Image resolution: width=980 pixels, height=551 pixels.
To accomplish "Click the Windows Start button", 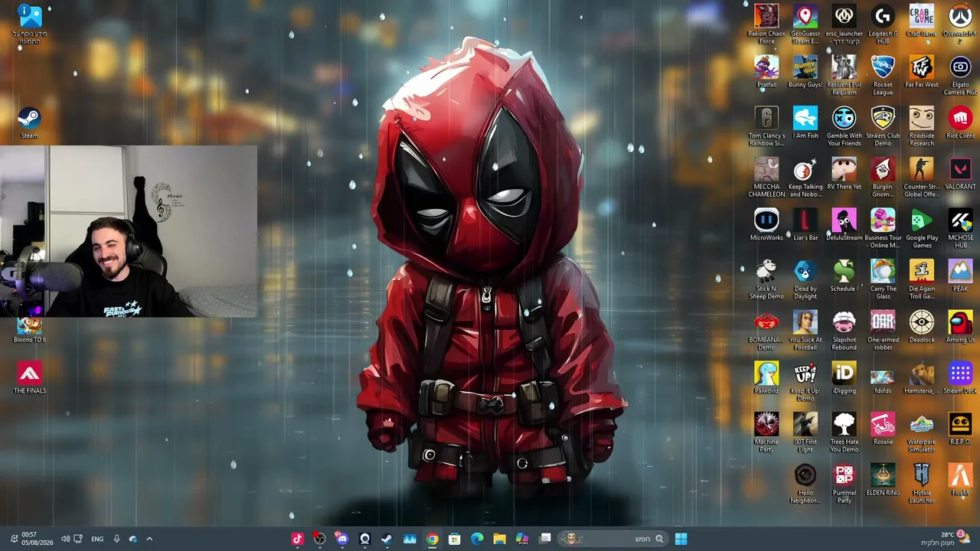I will click(681, 539).
